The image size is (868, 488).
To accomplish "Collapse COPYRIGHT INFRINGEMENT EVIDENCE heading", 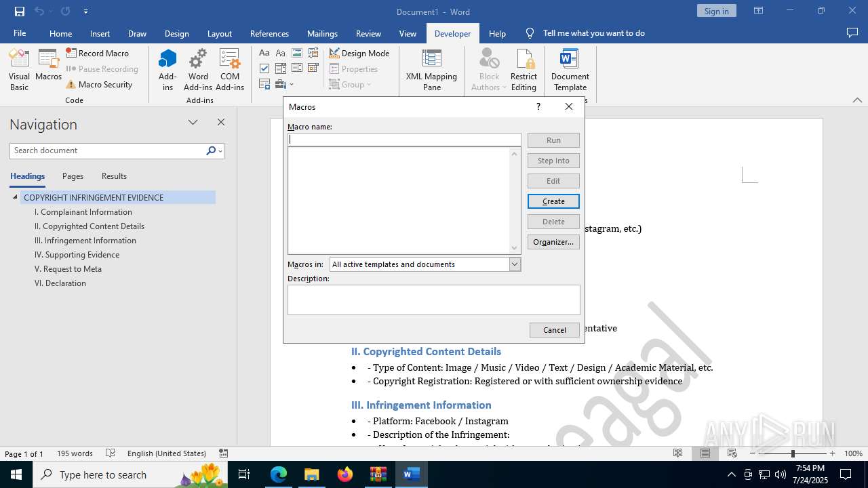I will (x=15, y=197).
